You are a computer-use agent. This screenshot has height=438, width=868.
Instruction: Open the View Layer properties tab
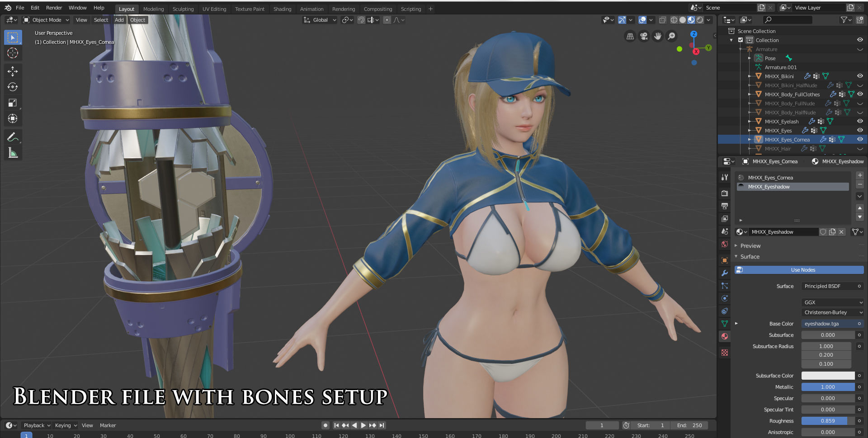tap(725, 219)
